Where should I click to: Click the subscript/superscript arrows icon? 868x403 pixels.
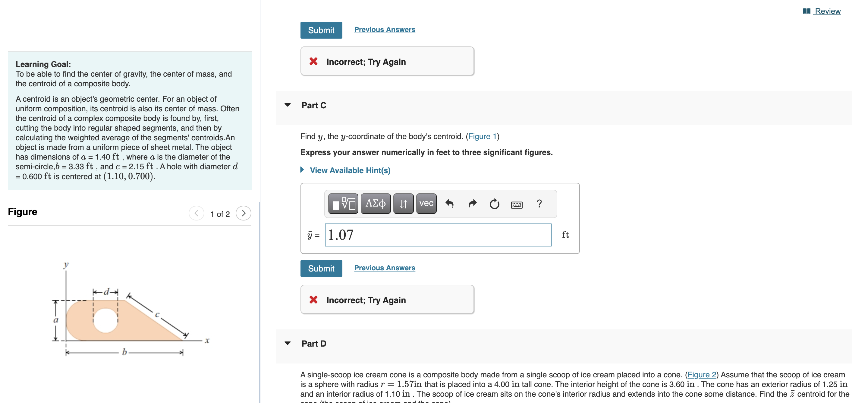[x=403, y=203]
